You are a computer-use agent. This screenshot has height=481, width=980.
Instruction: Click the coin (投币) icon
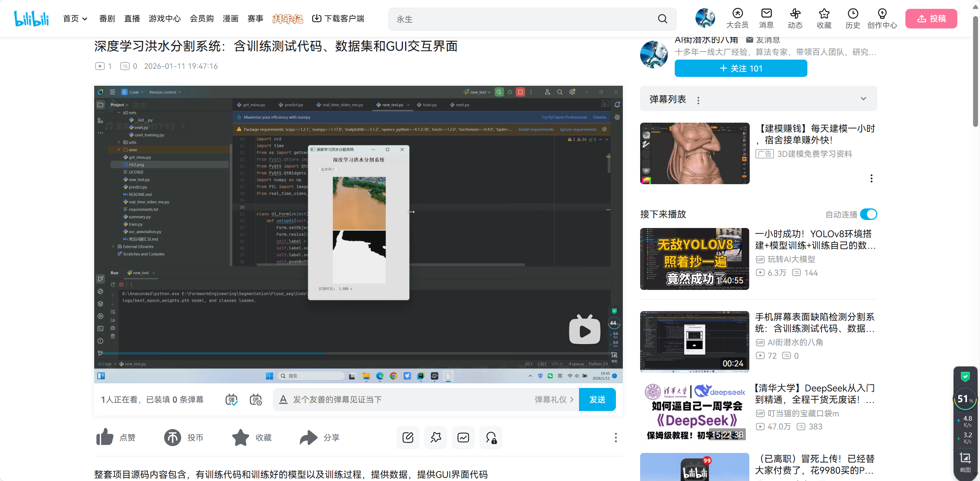tap(173, 437)
